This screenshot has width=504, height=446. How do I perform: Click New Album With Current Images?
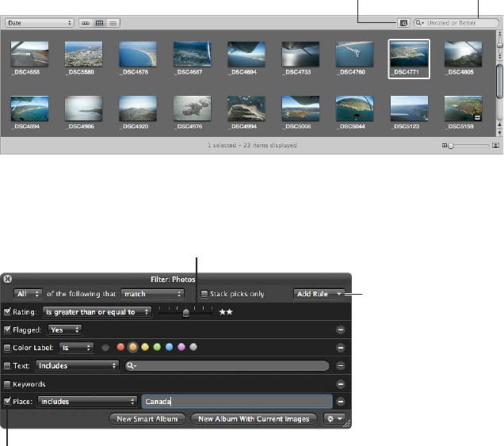(254, 419)
